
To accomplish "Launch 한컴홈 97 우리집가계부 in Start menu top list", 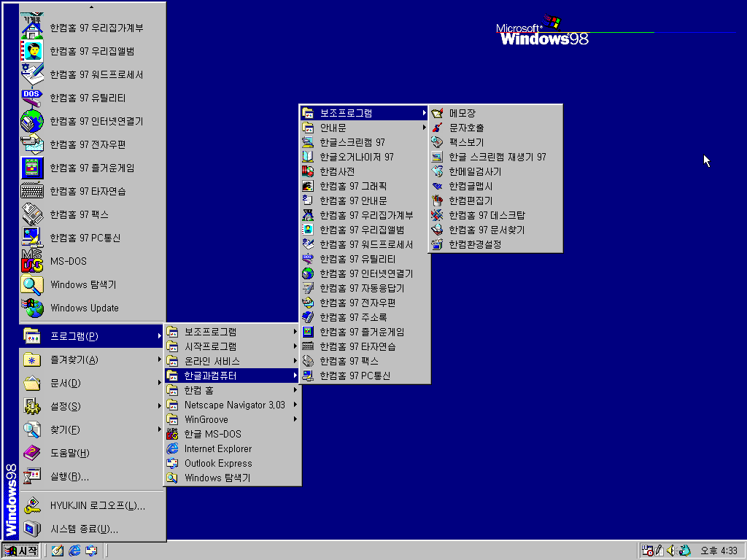I will coord(93,28).
